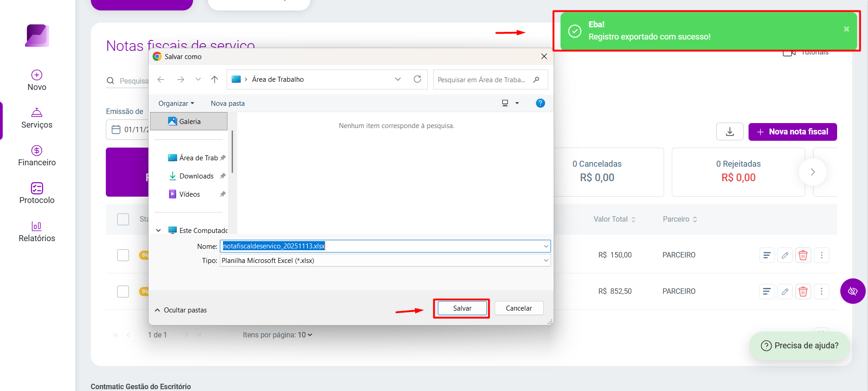Click the R$ 852,50 value cell
Image resolution: width=868 pixels, height=391 pixels.
tap(615, 292)
